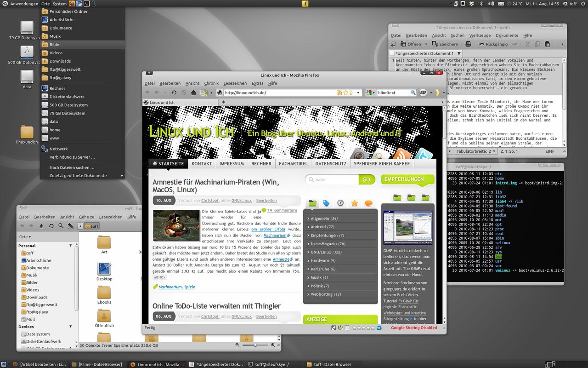Open Öffnen dropdown arrow in gedit
588x368 pixels.
click(426, 44)
